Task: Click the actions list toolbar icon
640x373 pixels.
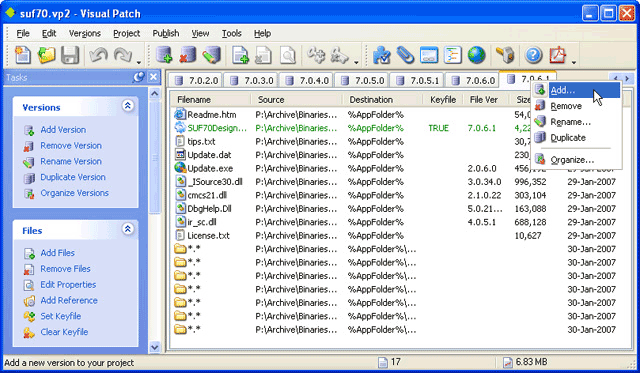Action: pos(452,55)
